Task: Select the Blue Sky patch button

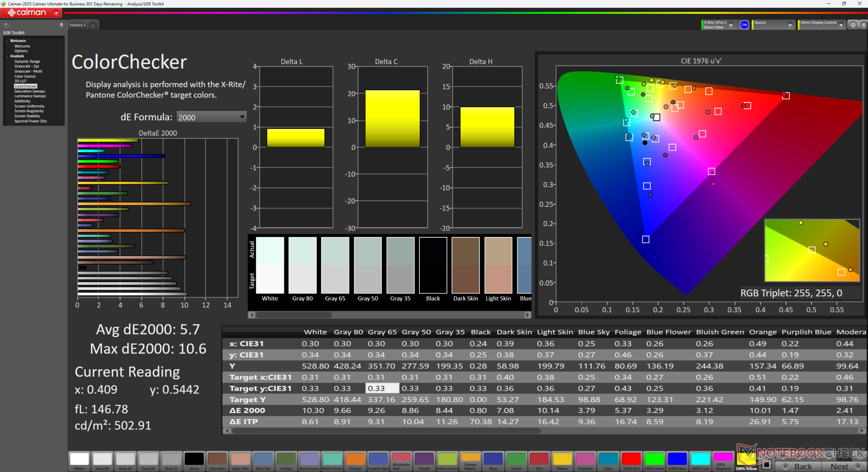Action: pos(264,461)
